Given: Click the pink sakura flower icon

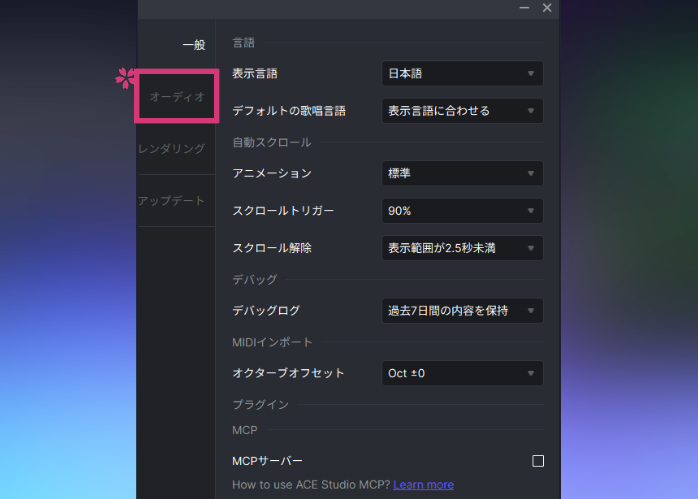Looking at the screenshot, I should pos(124,76).
